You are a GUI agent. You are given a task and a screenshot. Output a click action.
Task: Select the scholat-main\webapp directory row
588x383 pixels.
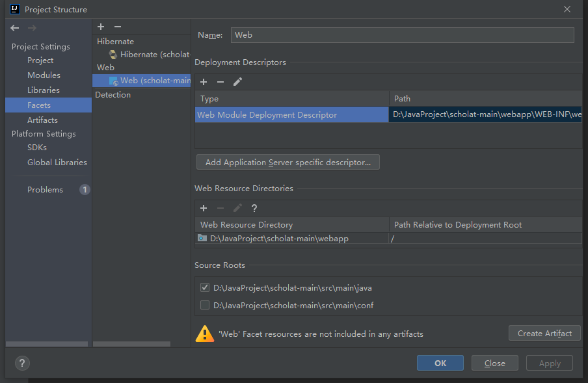(x=292, y=239)
